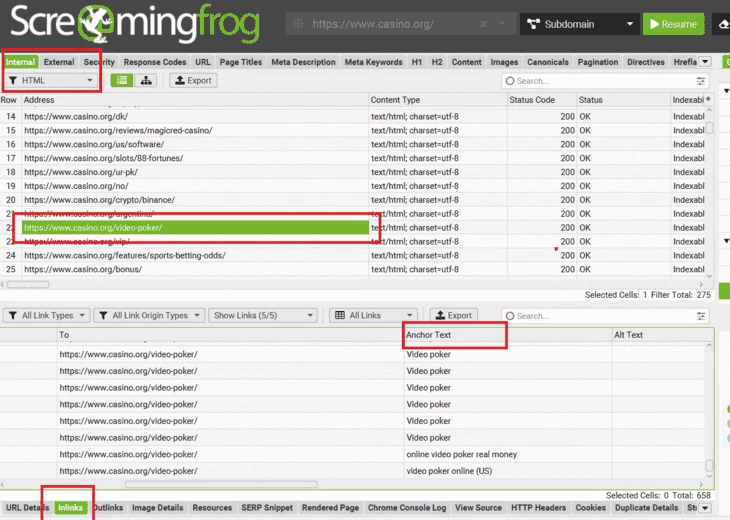Open Canonicals tab
This screenshot has height=520, width=730.
click(x=548, y=62)
